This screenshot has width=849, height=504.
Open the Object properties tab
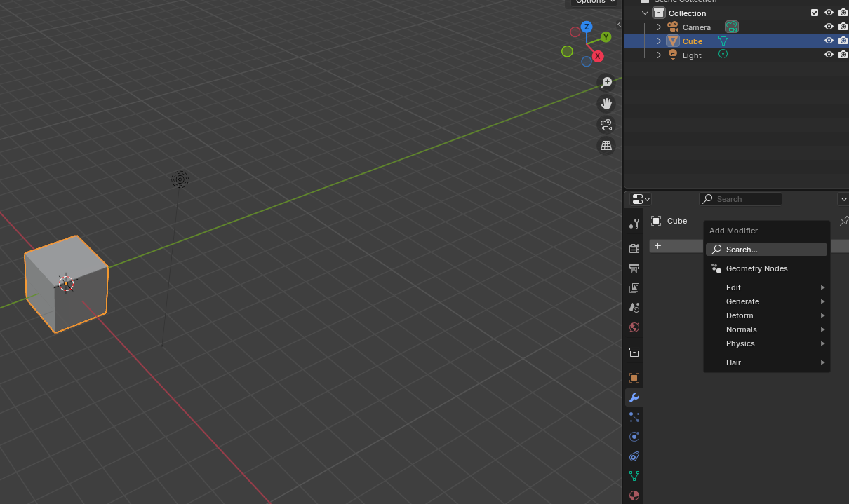[634, 377]
